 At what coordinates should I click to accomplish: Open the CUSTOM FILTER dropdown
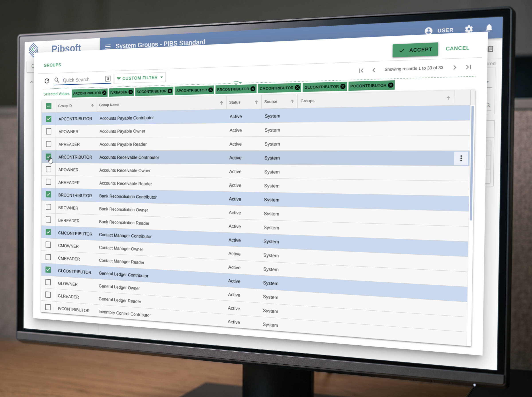click(140, 78)
